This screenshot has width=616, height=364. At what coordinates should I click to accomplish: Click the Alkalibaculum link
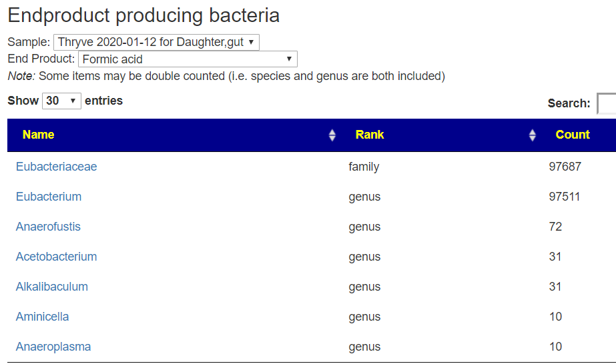point(52,287)
